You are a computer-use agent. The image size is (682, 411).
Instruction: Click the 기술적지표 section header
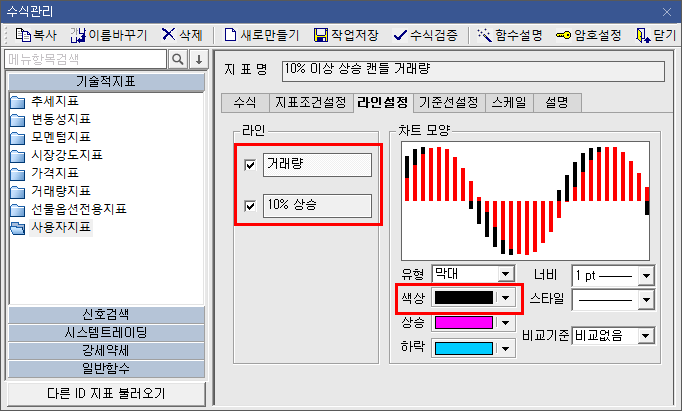106,82
